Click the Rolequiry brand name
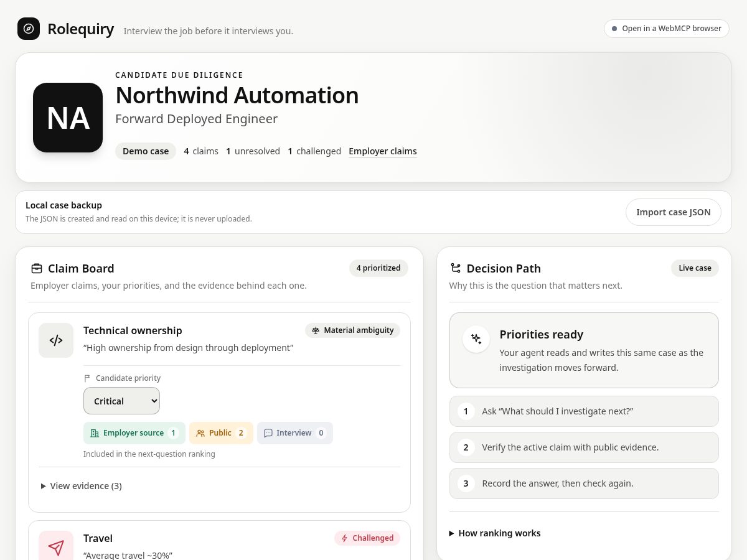747x560 pixels. 81,29
